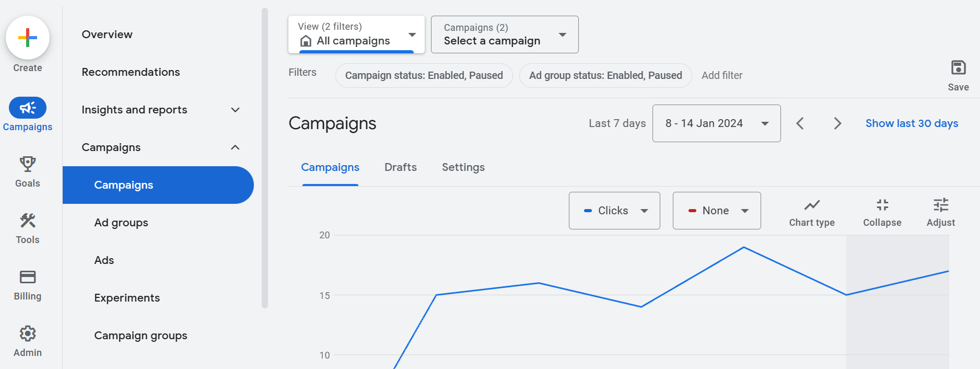Switch to the Campaigns tab
The image size is (980, 369).
[x=330, y=167]
